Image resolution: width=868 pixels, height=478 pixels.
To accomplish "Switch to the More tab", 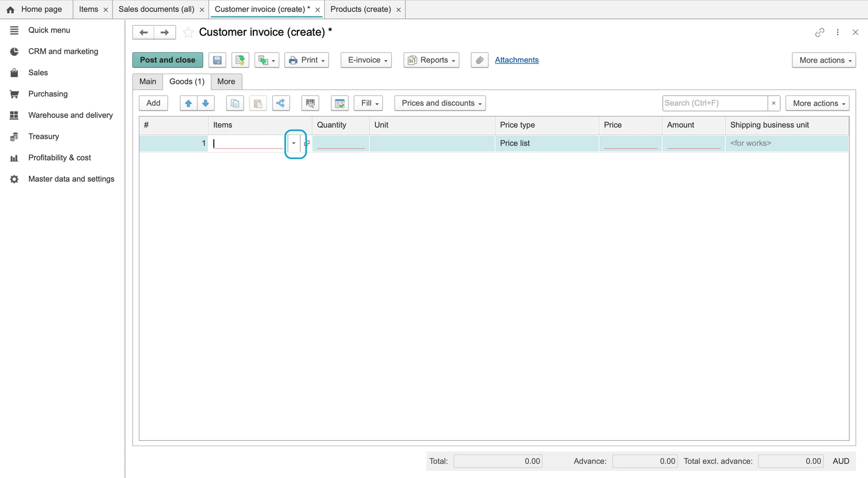I will (x=226, y=81).
